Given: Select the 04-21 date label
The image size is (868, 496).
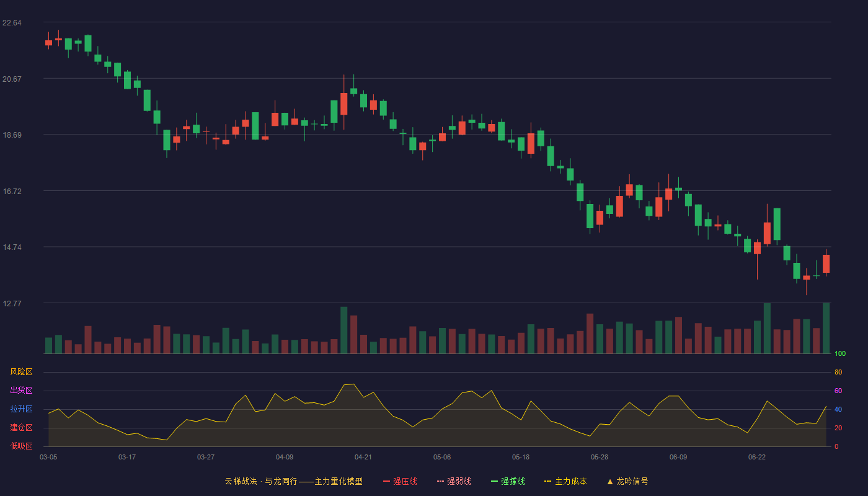Looking at the screenshot, I should pos(363,457).
